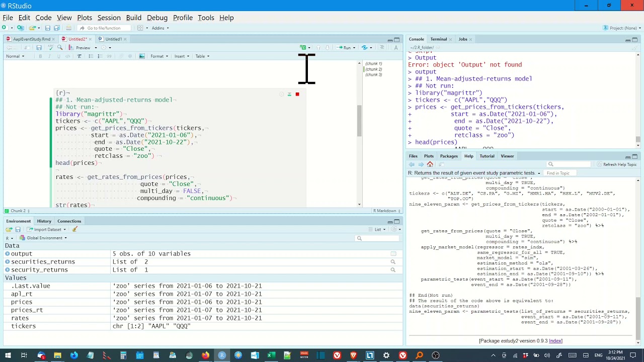
Task: Expand the securities_returns list entry
Action: [8, 262]
